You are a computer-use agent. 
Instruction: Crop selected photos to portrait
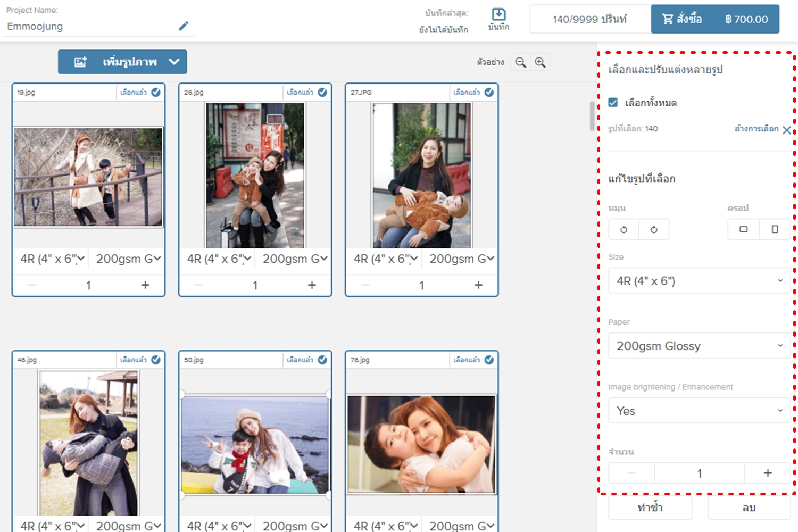[775, 229]
